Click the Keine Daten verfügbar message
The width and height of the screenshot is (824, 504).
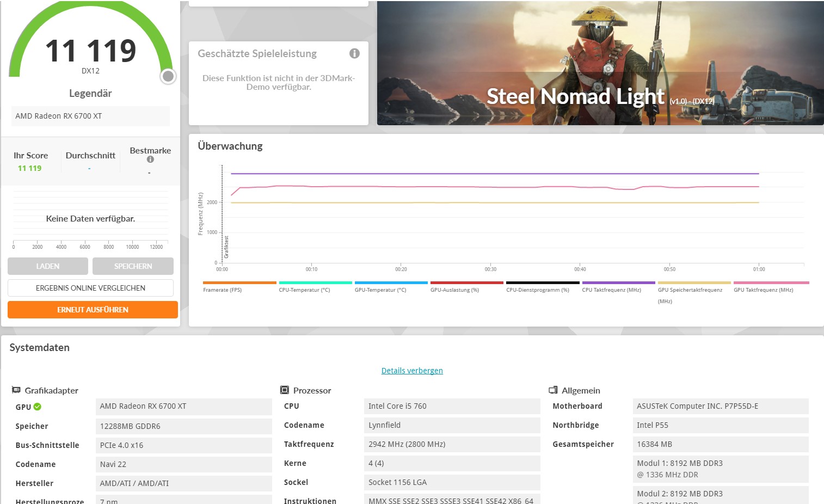(x=90, y=219)
